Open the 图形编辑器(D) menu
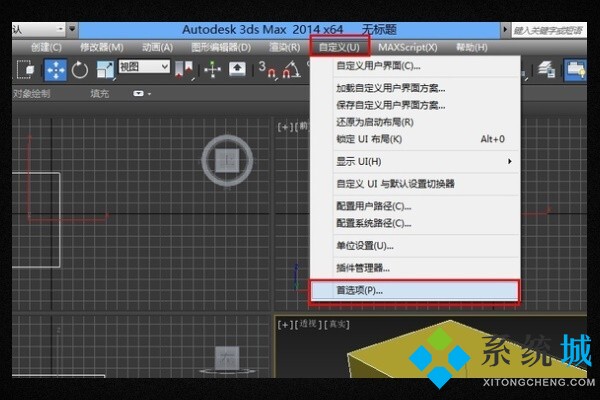Image resolution: width=600 pixels, height=400 pixels. tap(221, 47)
